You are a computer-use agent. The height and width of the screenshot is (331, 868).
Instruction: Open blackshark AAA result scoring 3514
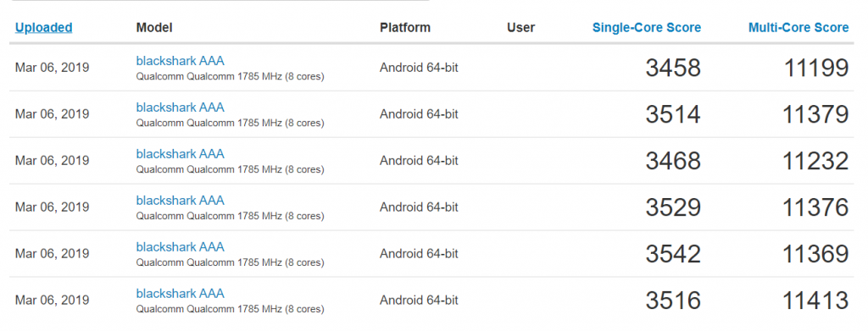[181, 108]
